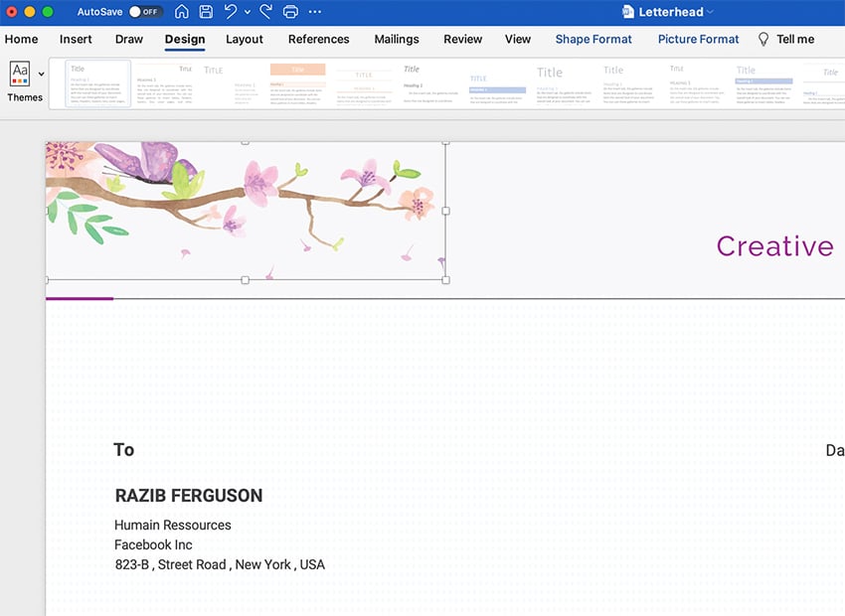Select the Themes icon on the Design ribbon
Image resolution: width=845 pixels, height=616 pixels.
click(19, 76)
